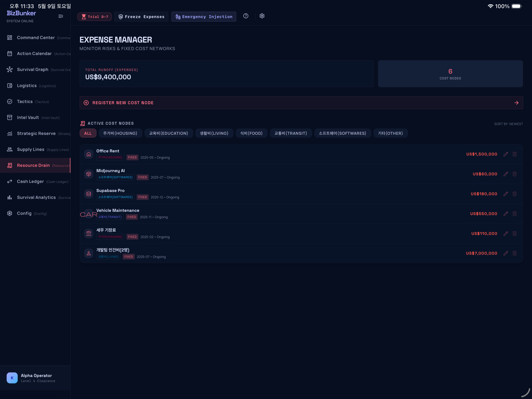Open the help question mark icon
The image size is (532, 399).
point(246,16)
